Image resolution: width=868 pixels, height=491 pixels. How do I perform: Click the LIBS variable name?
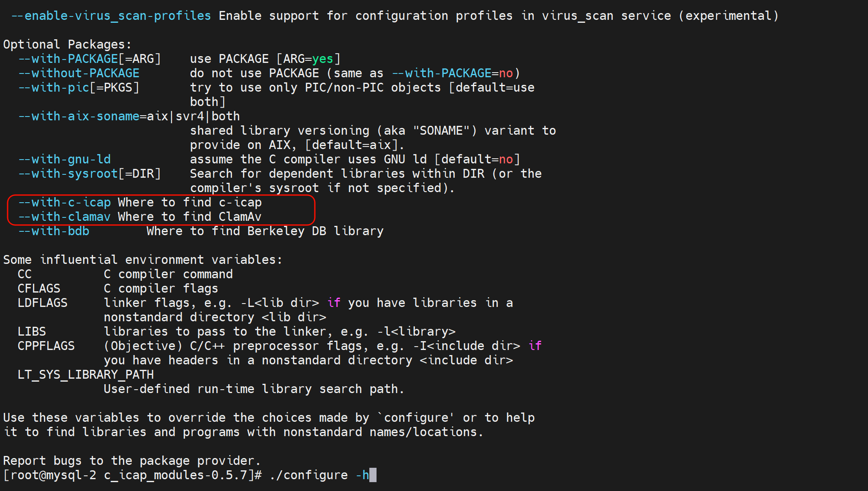[x=32, y=332]
